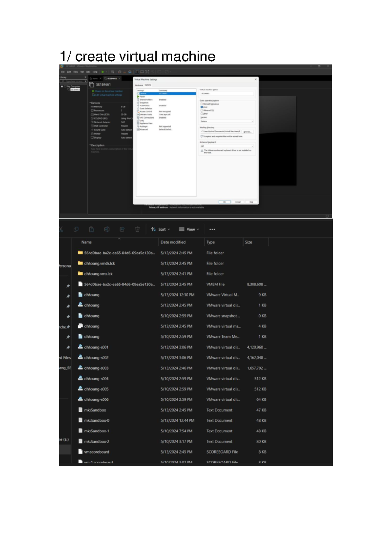Screen dimensions: 392x554
Task: Click Browse for working directory
Action: tap(248, 132)
